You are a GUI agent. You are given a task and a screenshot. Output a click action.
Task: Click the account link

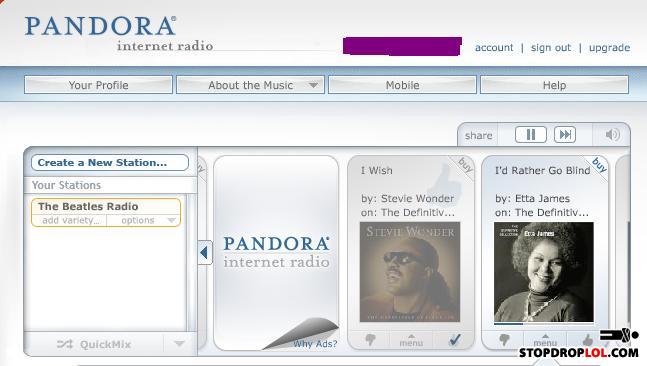click(x=494, y=47)
